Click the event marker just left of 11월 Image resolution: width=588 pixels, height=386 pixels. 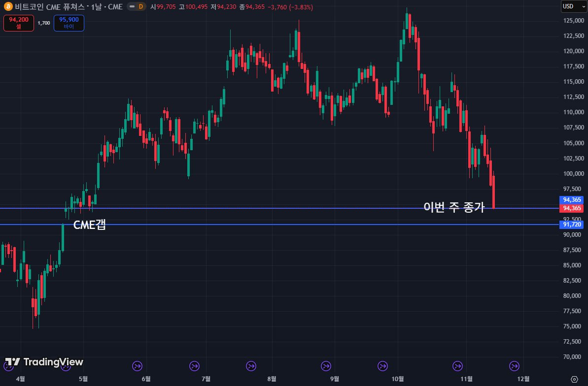(457, 366)
